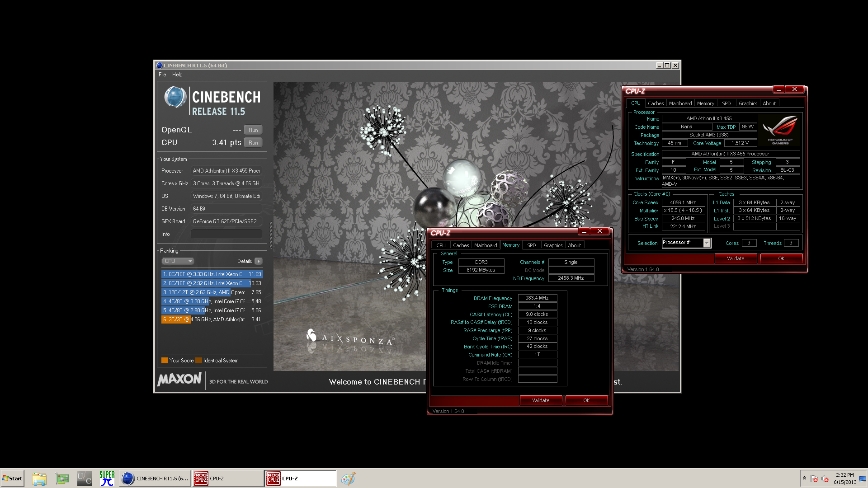Open Processor #1 selection dropdown
The image size is (868, 488).
point(686,243)
